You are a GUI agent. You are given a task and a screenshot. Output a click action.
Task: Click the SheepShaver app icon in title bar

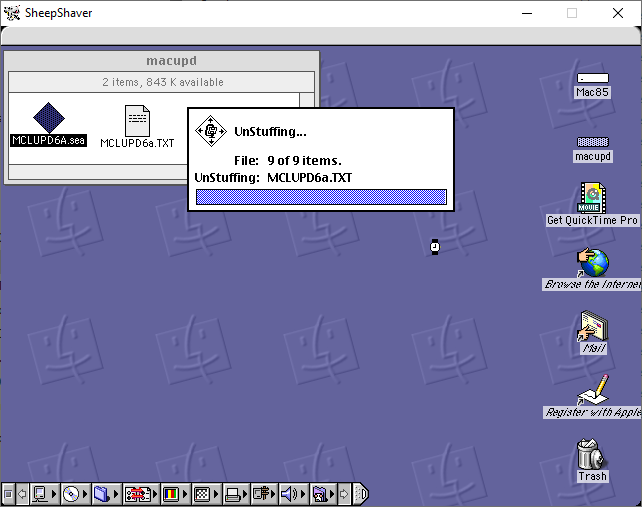[12, 13]
